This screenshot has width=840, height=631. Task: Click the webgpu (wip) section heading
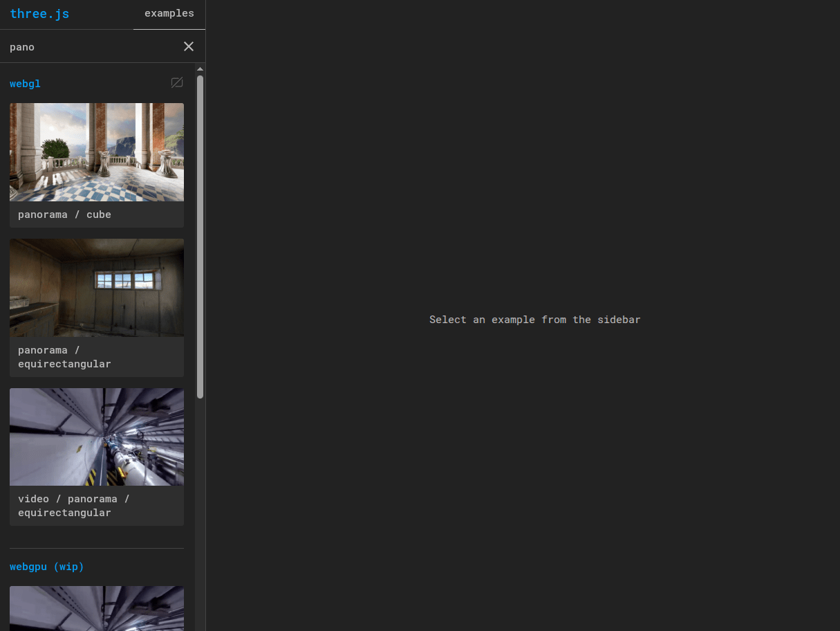pos(47,567)
